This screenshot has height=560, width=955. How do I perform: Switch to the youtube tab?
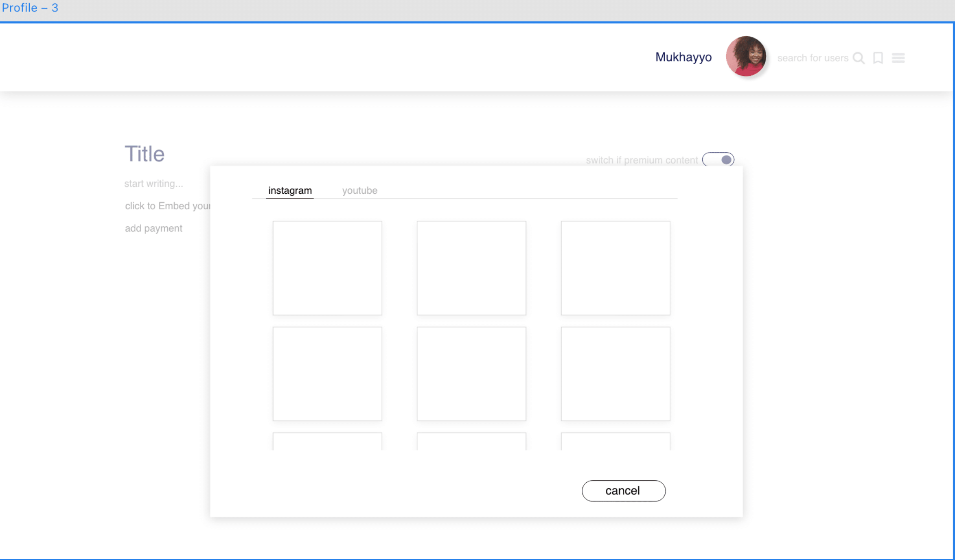(359, 190)
